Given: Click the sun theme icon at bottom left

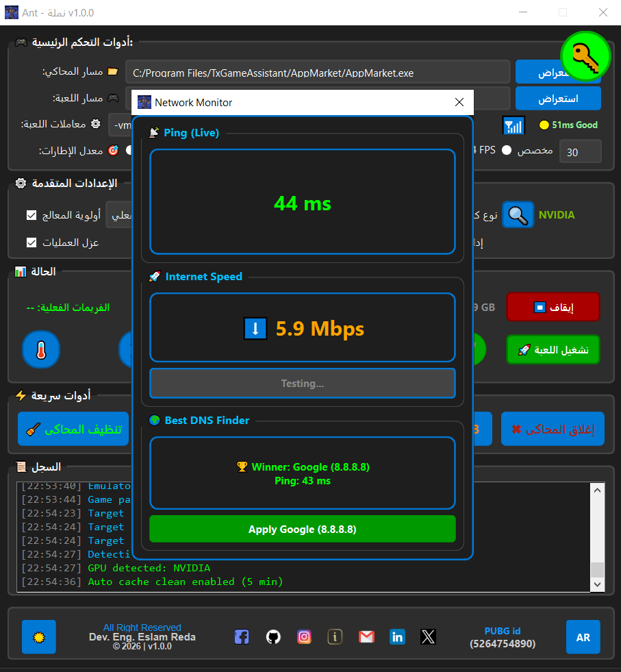Looking at the screenshot, I should pos(38,636).
